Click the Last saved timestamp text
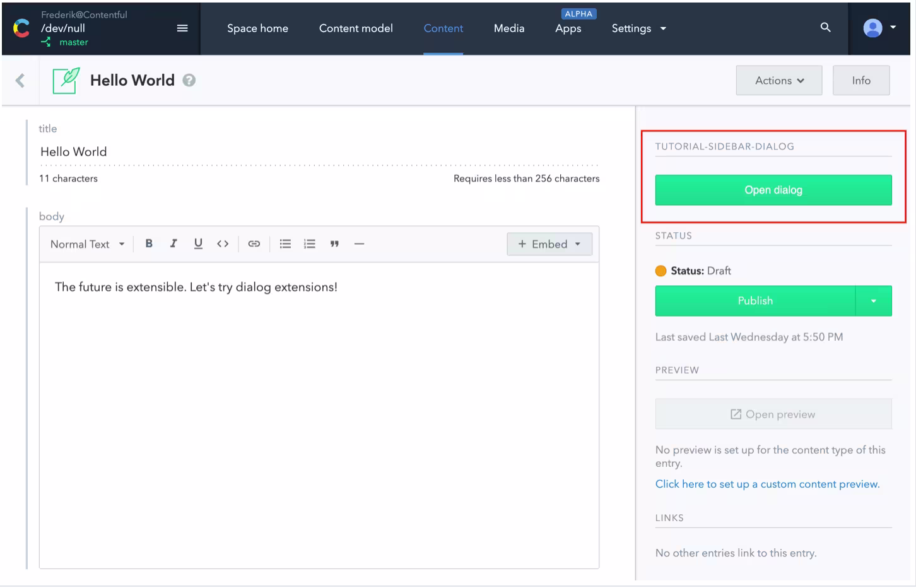The height and width of the screenshot is (588, 916). (x=749, y=337)
